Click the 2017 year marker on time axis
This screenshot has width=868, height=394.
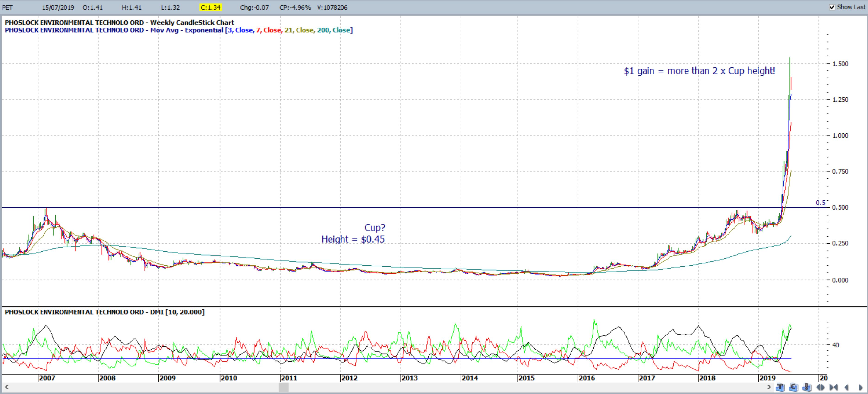pos(647,378)
